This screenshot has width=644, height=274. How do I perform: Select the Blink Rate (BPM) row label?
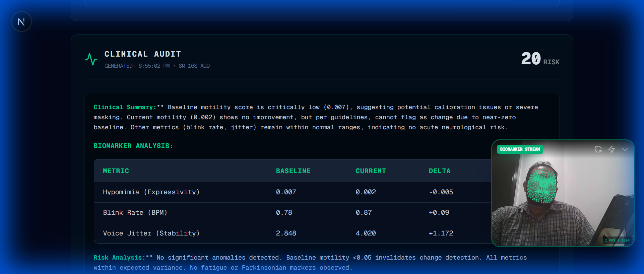coord(135,212)
